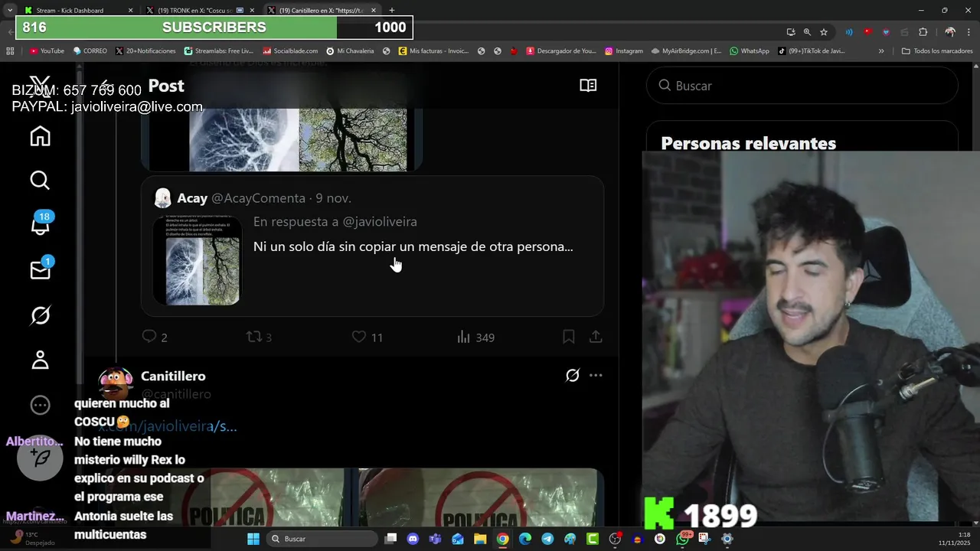Open Todos los marcadores folder
The width and height of the screenshot is (980, 551).
tap(937, 51)
